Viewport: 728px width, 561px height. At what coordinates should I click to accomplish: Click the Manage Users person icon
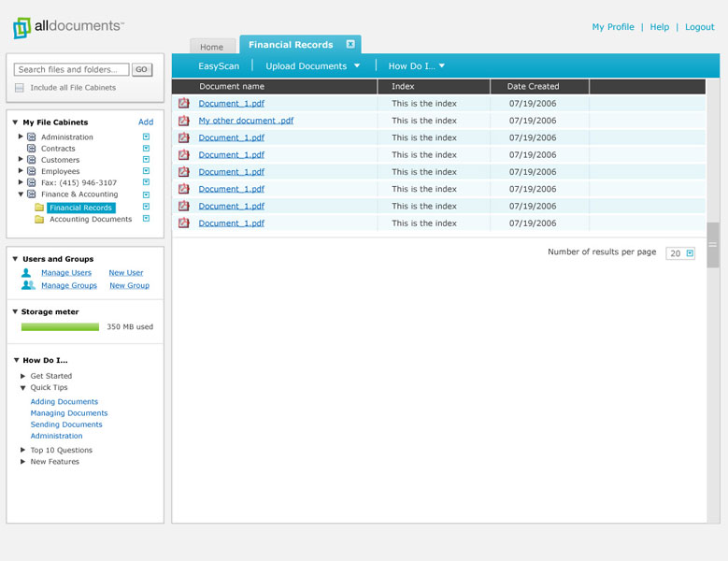point(27,273)
